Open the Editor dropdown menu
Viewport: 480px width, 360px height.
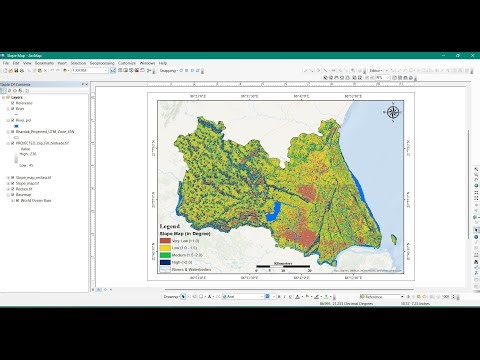(376, 71)
